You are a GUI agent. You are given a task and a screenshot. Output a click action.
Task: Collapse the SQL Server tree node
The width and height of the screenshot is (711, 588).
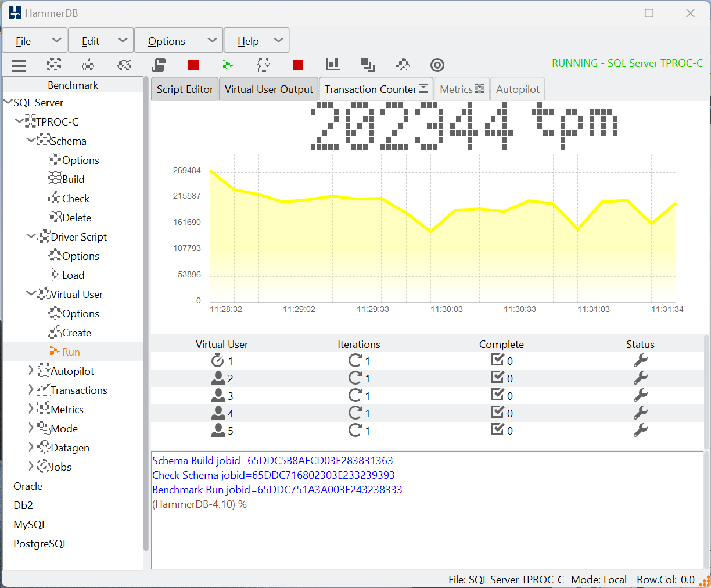point(8,102)
